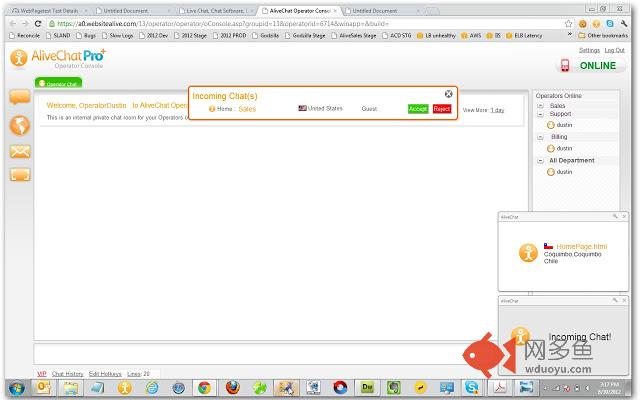Switch to WebPagetest Test Details browser tab

coord(49,11)
